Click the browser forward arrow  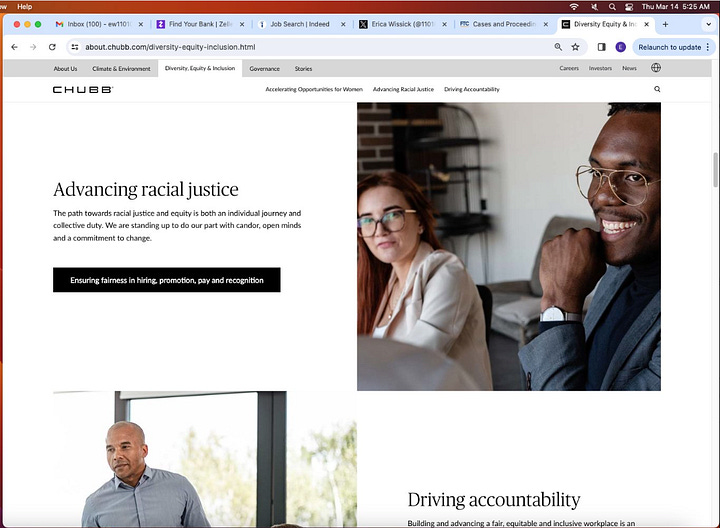[x=33, y=47]
